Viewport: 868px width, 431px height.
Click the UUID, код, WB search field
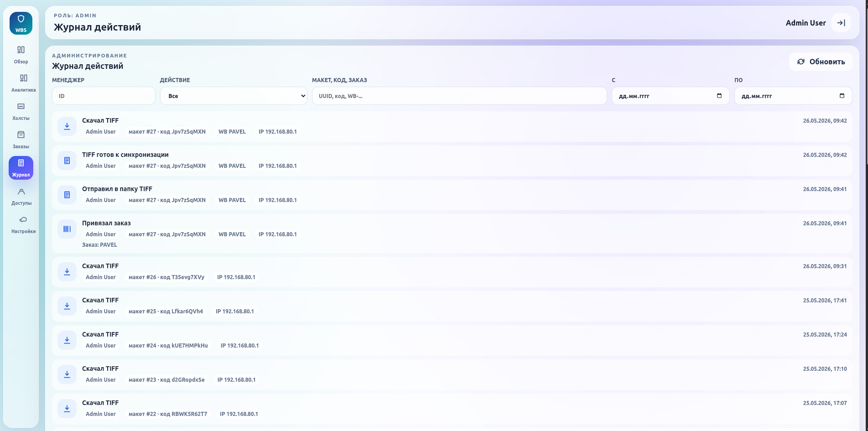[x=459, y=96]
